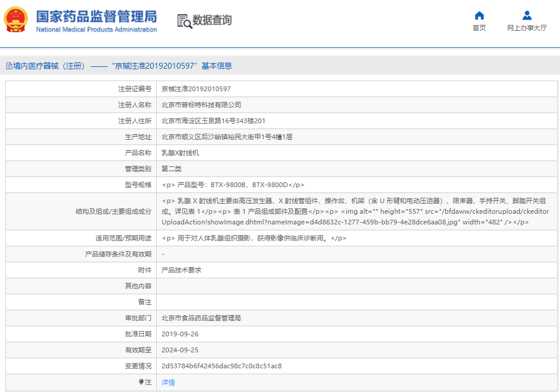Click the 国家药品监督管理局 site title

(96, 16)
